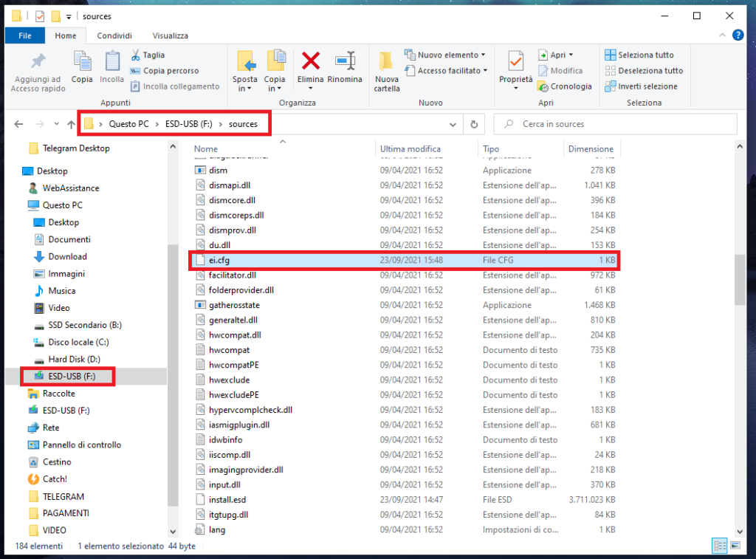Select the install.esd file
756x559 pixels.
pyautogui.click(x=405, y=500)
